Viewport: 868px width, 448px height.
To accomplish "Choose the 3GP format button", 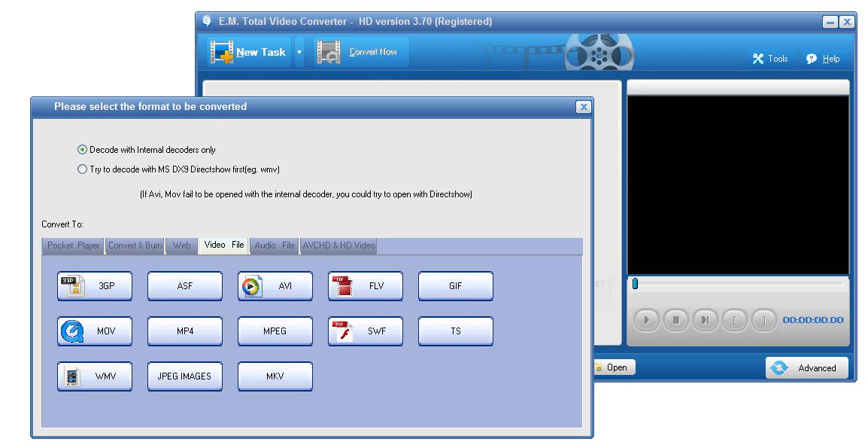I will pyautogui.click(x=95, y=286).
